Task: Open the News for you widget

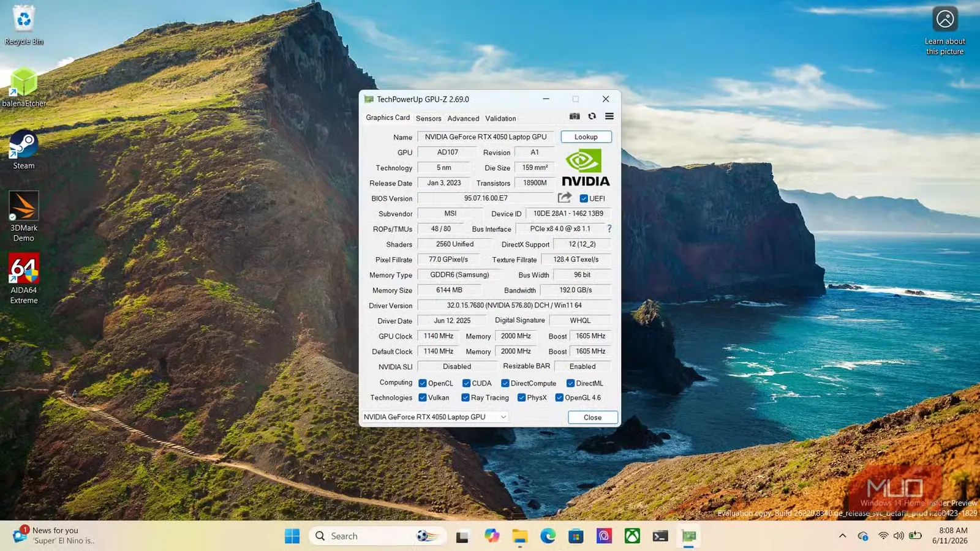Action: pyautogui.click(x=54, y=536)
